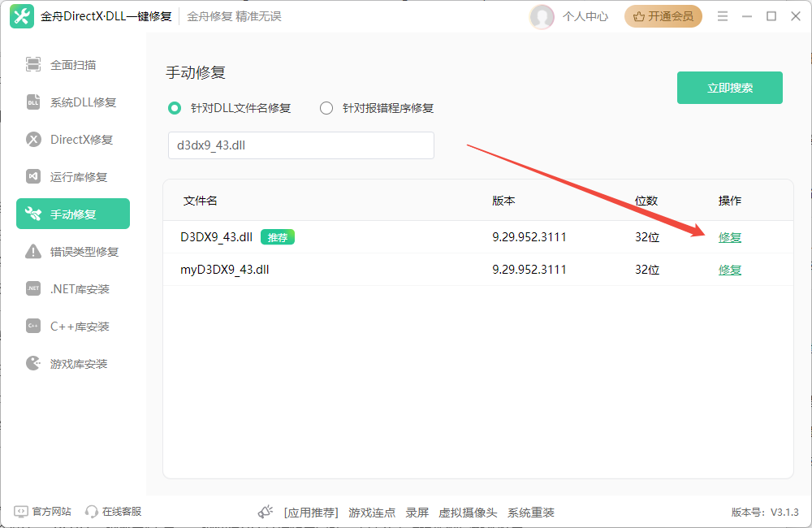Switch to 运行库修复 section
This screenshot has width=812, height=528.
coord(73,177)
